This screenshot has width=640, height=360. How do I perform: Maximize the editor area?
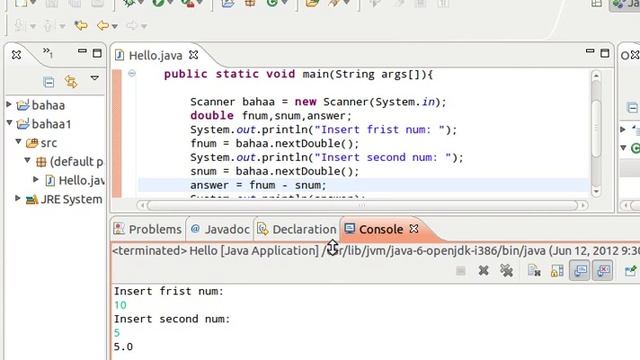605,53
